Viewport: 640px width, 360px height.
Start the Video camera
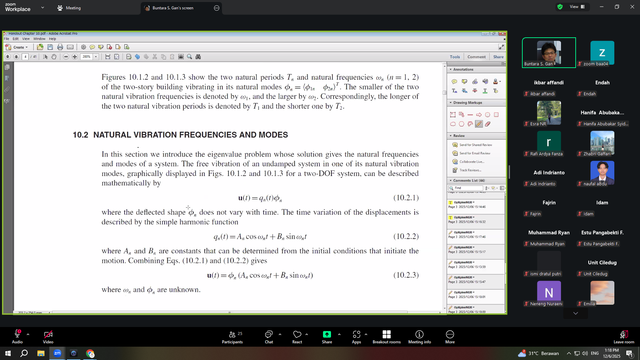tap(48, 337)
